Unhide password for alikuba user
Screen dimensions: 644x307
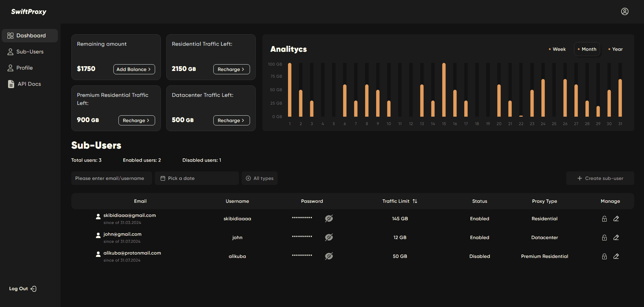pos(329,256)
